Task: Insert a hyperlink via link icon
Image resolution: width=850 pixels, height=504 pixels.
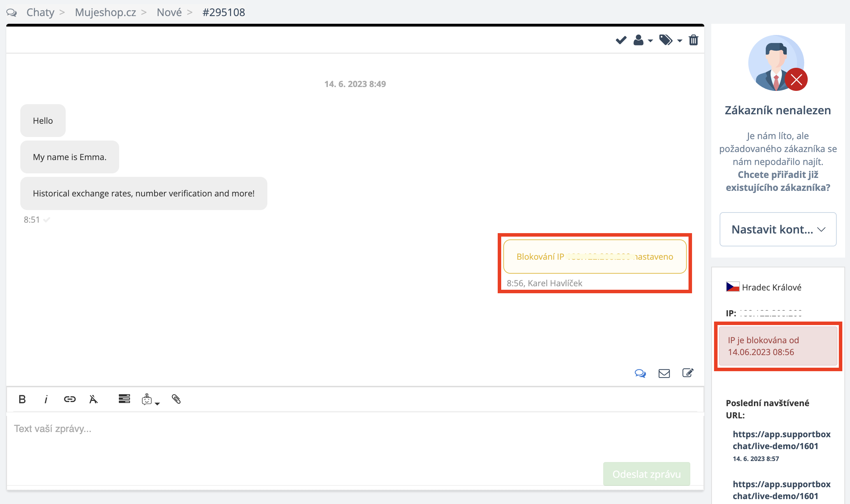Action: (x=70, y=399)
